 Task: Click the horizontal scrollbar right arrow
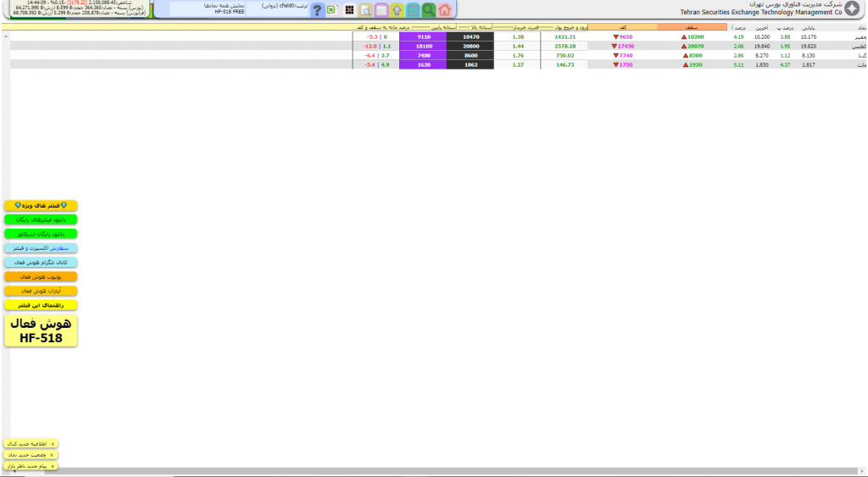861,471
